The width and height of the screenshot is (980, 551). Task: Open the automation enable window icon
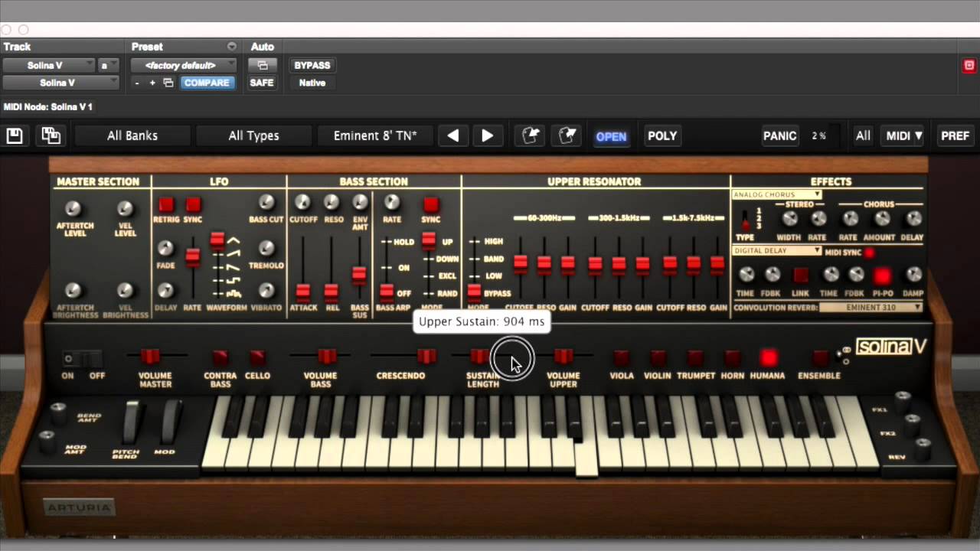pyautogui.click(x=262, y=66)
